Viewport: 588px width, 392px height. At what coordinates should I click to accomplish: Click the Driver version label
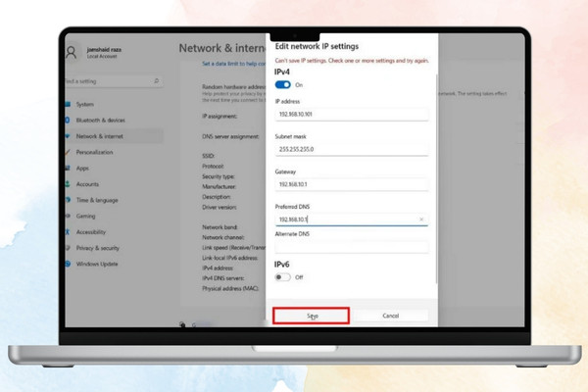click(220, 207)
